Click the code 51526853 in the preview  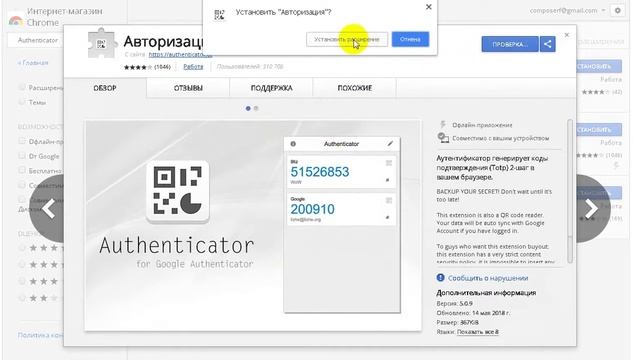tap(320, 172)
